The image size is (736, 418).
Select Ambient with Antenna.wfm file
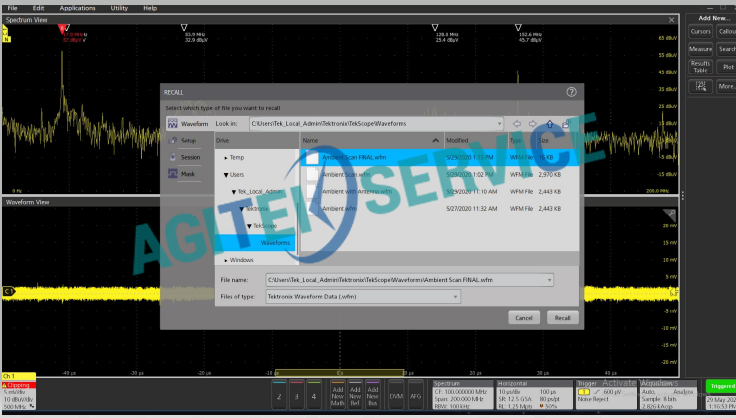point(357,191)
